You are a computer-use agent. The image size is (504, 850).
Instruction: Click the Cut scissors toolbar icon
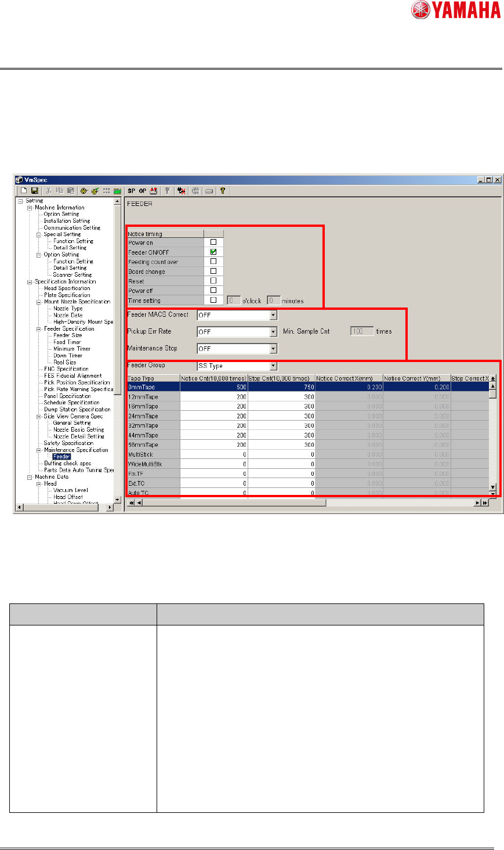(x=49, y=190)
